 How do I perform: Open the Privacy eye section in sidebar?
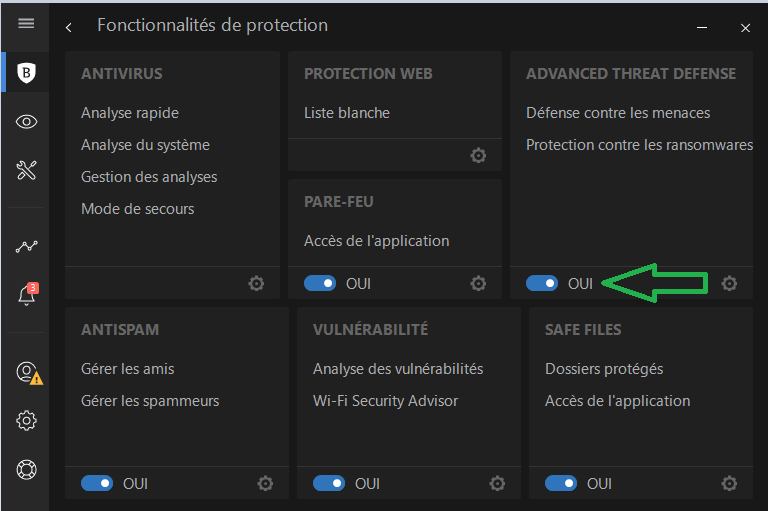pyautogui.click(x=26, y=122)
